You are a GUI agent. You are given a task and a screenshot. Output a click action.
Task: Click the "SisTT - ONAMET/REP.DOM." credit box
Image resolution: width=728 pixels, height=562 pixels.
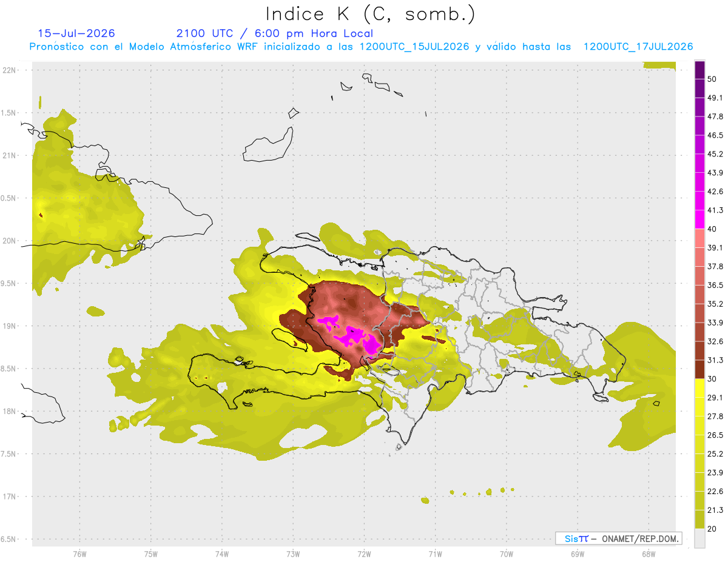[x=618, y=538]
